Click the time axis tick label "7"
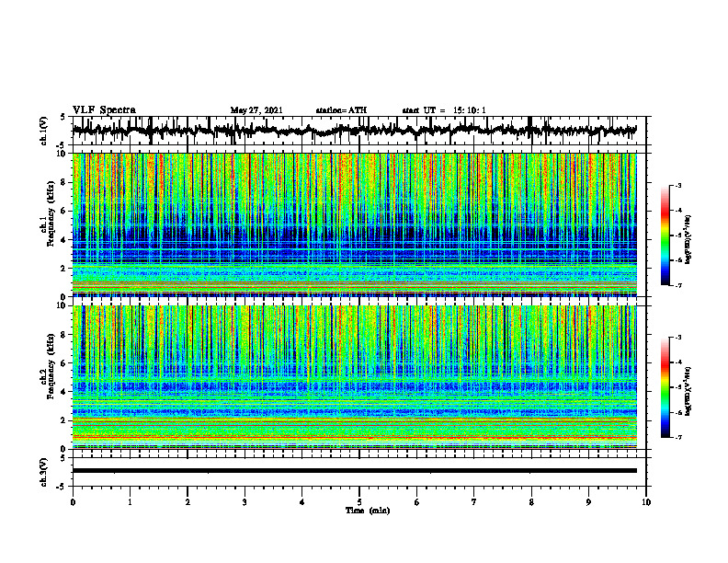This screenshot has height=563, width=728. pos(474,502)
